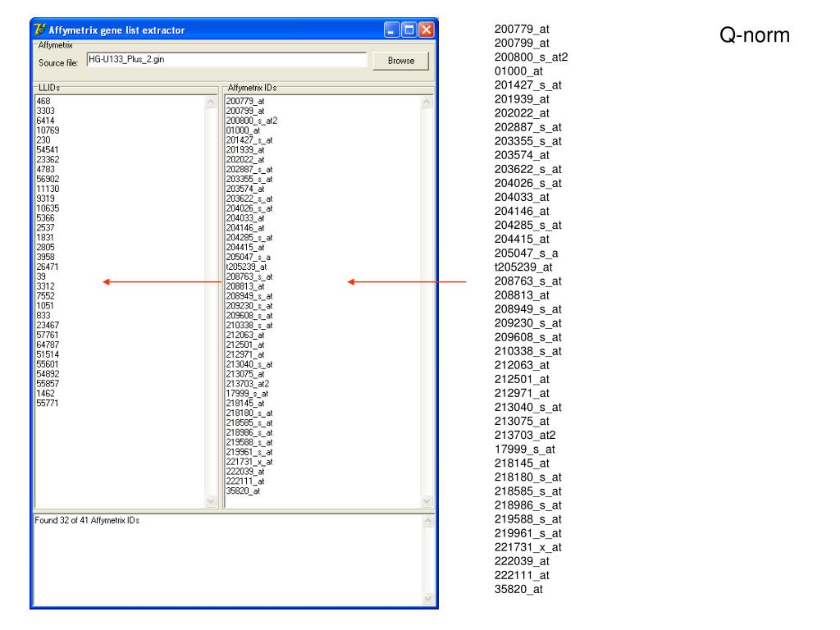Viewport: 840px width, 630px height.
Task: Select LLID 1462 in the LLIDs list
Action: tap(46, 393)
